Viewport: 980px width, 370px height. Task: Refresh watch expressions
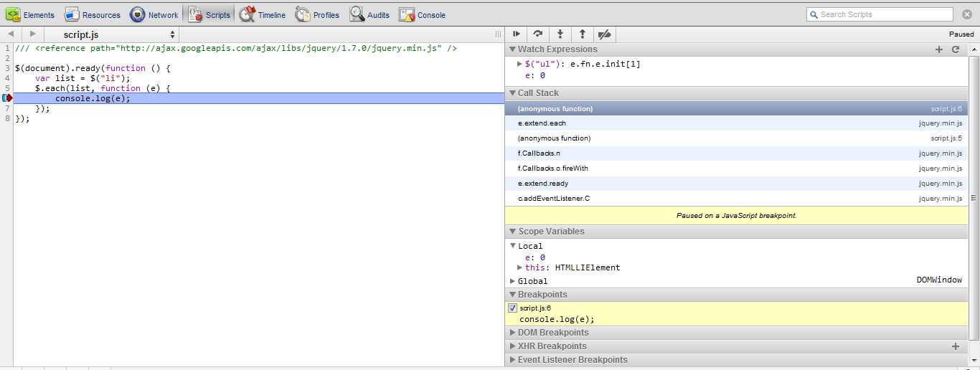click(956, 49)
